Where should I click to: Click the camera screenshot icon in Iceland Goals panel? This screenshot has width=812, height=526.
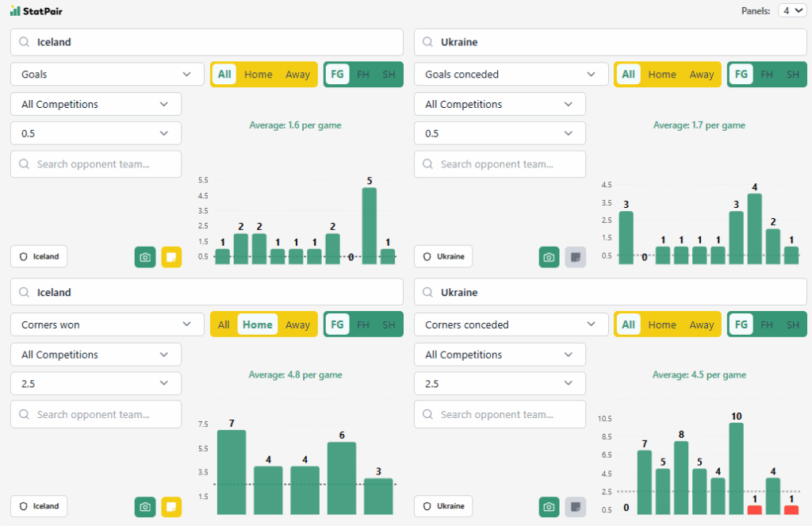click(145, 257)
